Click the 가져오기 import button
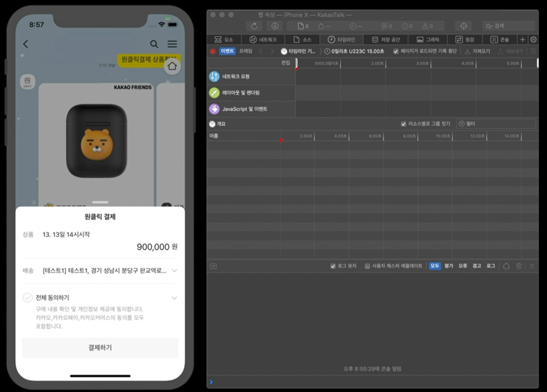The width and height of the screenshot is (547, 392). (477, 51)
